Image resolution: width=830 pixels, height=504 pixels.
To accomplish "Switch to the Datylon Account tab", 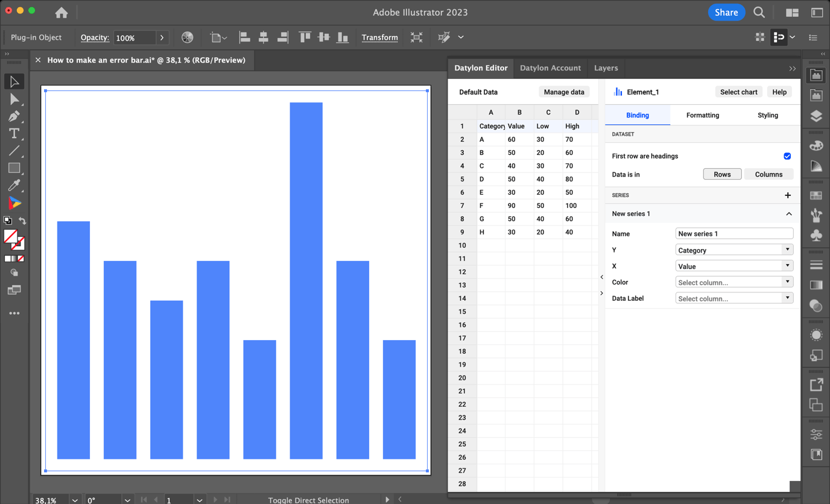I will [x=550, y=68].
